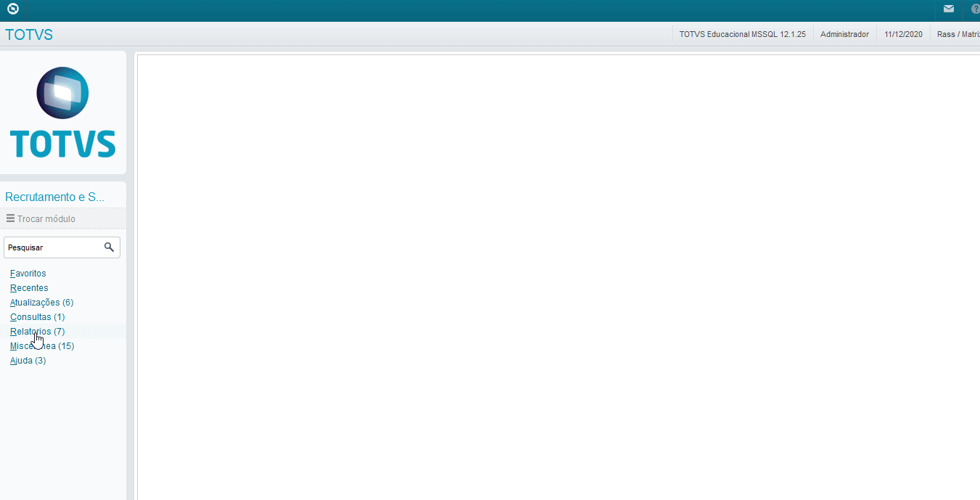The width and height of the screenshot is (980, 500).
Task: Expand Ajuda (3) menu
Action: pyautogui.click(x=28, y=361)
